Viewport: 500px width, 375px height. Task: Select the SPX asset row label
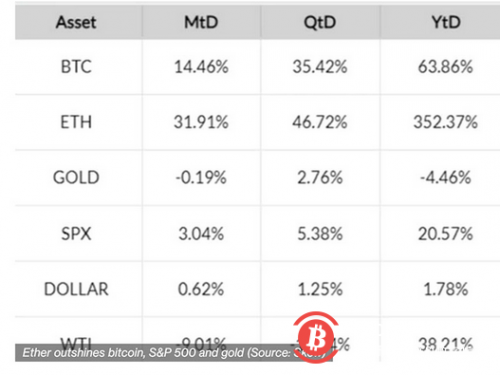click(76, 233)
